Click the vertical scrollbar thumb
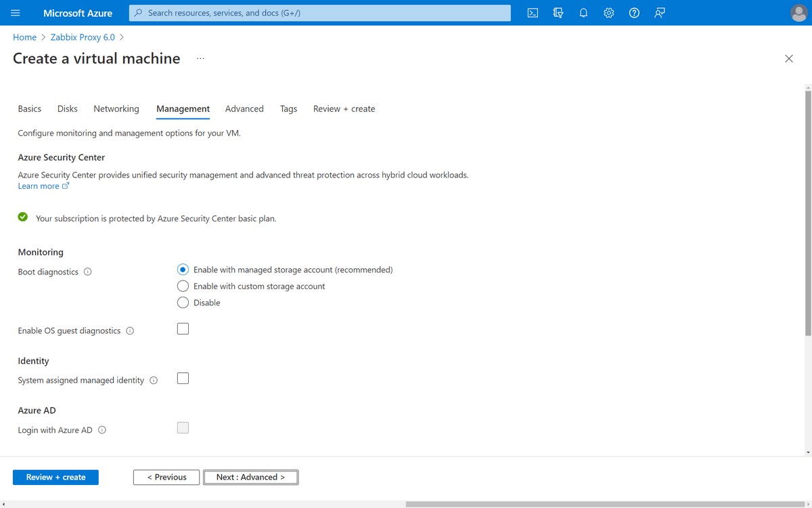This screenshot has width=812, height=508. [808, 212]
